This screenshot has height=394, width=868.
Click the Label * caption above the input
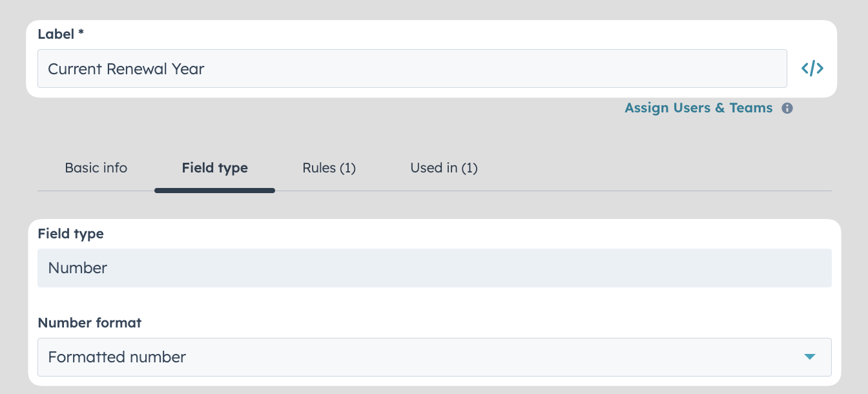pos(61,34)
